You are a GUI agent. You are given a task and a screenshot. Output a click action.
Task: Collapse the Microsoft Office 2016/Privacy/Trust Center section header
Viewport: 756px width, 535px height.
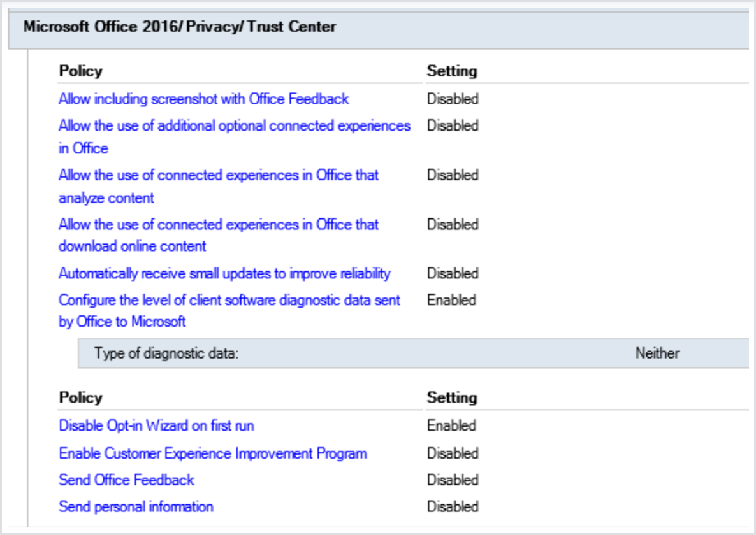tap(179, 27)
